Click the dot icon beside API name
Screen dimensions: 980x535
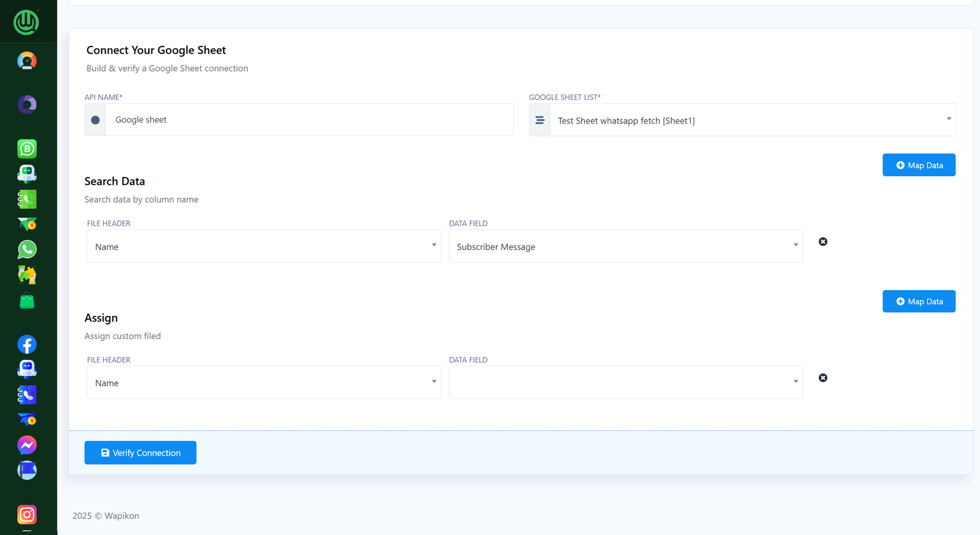96,120
